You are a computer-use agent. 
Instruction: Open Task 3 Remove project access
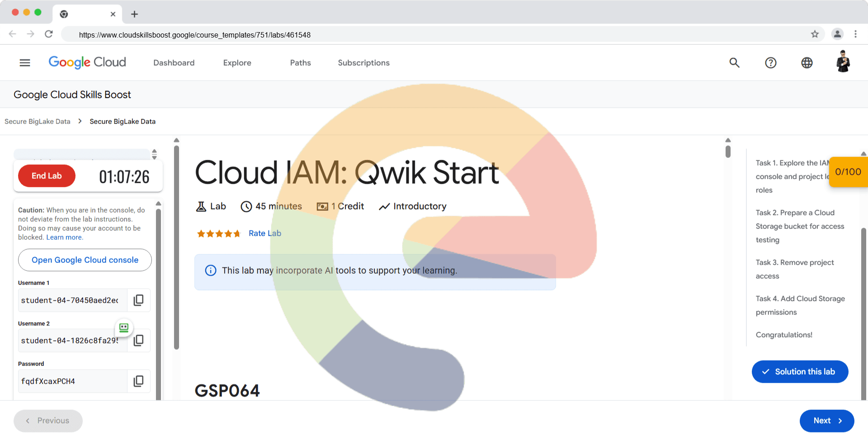click(794, 269)
